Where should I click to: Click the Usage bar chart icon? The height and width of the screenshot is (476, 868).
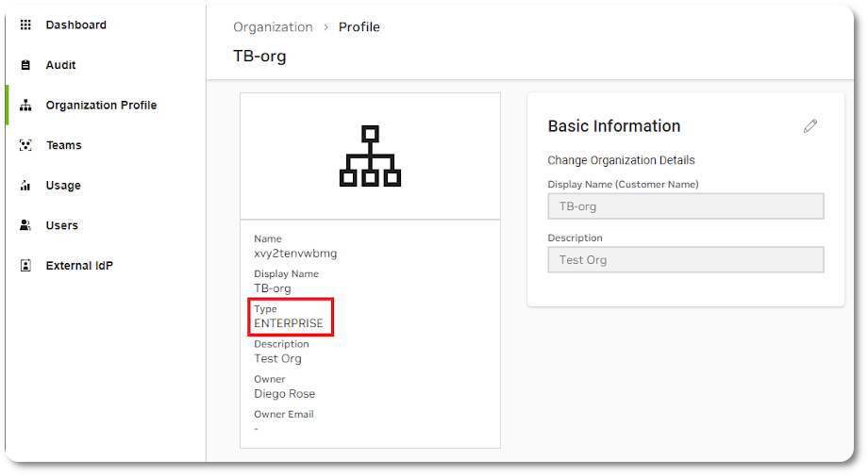[x=25, y=186]
